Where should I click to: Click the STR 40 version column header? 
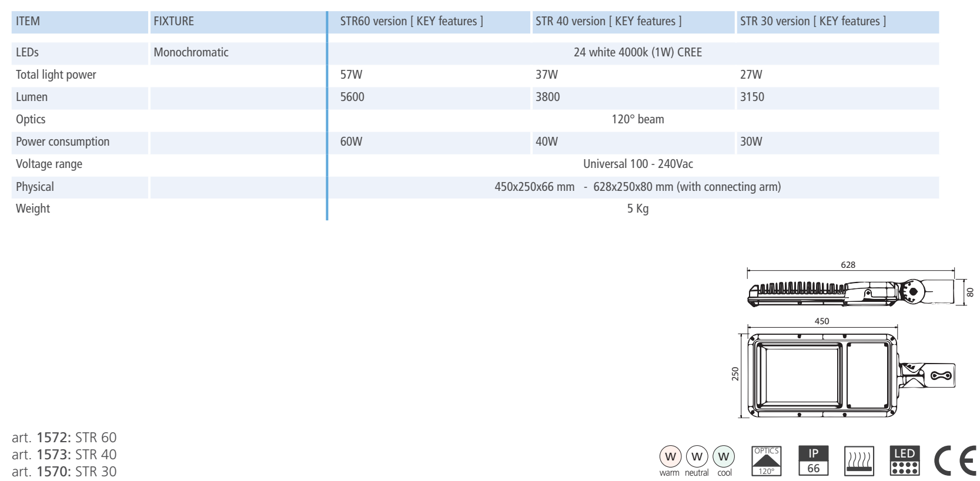[608, 22]
